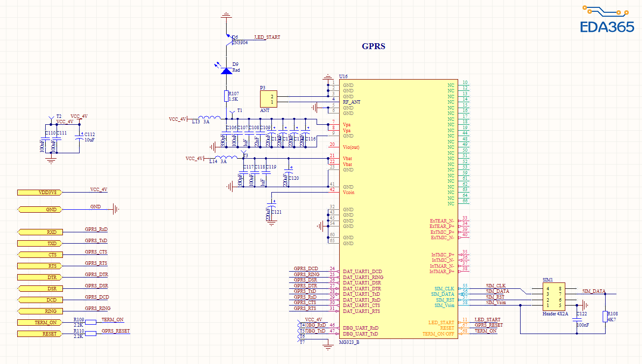Click the P3 ANT connector block
Screen dimensions: 642x364
(268, 99)
